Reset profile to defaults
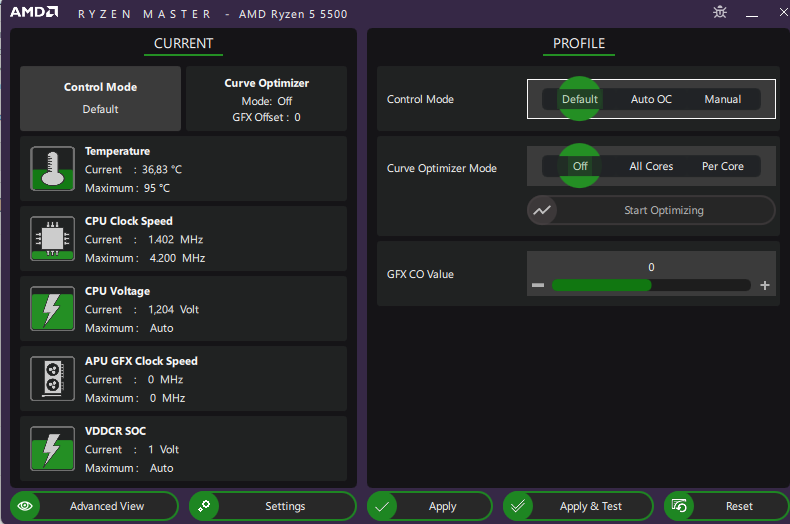 727,506
